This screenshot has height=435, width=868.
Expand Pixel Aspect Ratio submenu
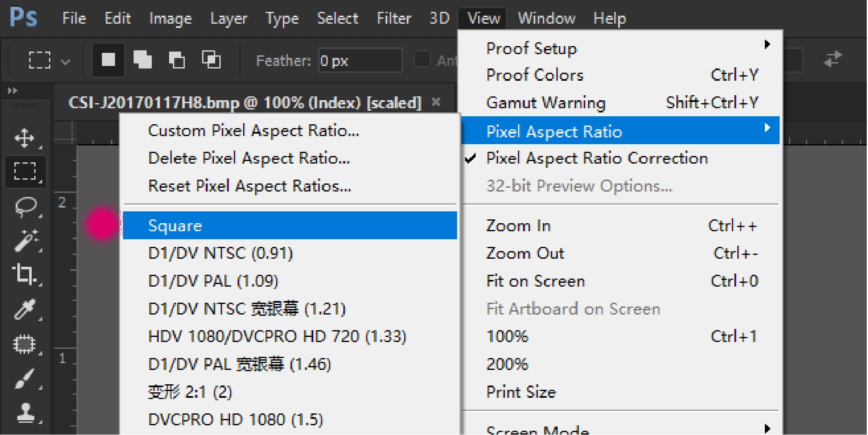pos(620,131)
